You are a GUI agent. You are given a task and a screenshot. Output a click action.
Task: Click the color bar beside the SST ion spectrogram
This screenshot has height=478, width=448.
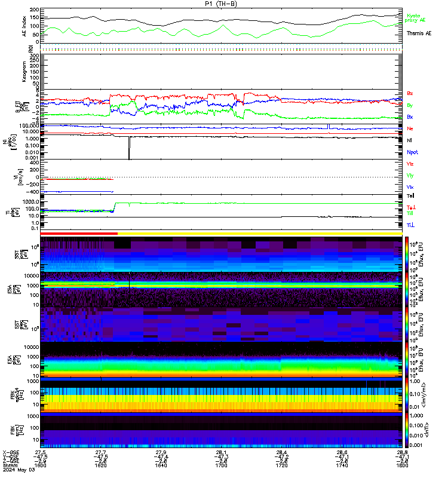(407, 255)
